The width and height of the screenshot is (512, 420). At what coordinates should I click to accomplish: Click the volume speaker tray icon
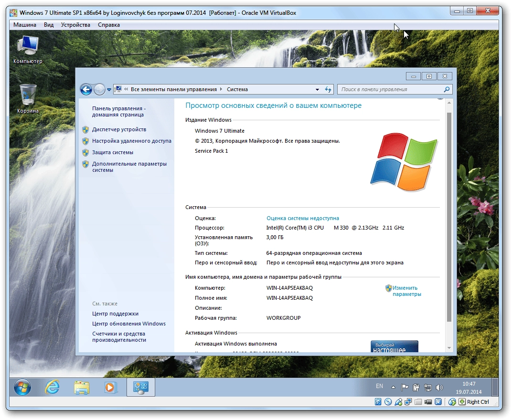(x=439, y=388)
